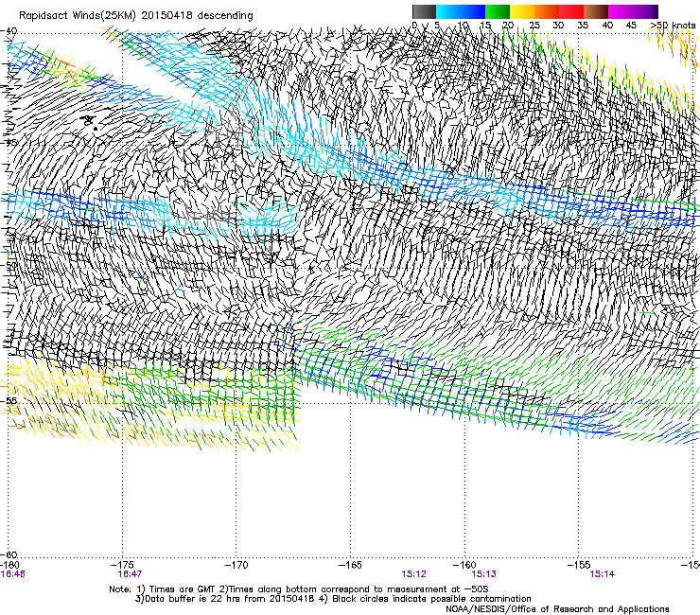Click the note line 'Data buffer is 22 hrs'
700x615 pixels.
[x=193, y=599]
